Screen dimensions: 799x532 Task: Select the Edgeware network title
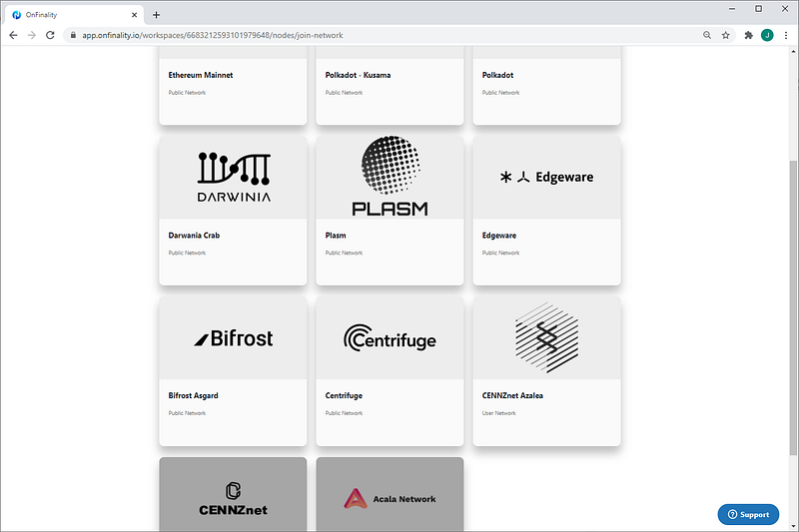(x=499, y=236)
